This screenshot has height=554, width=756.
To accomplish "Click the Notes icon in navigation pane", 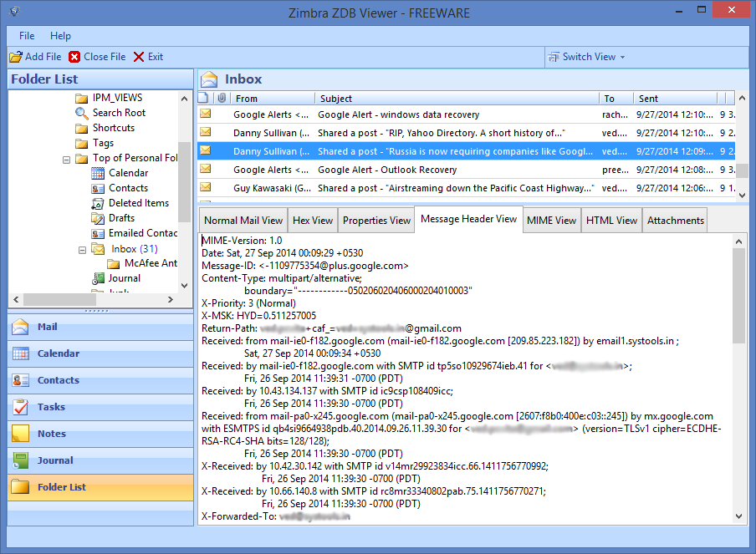I will [x=20, y=434].
